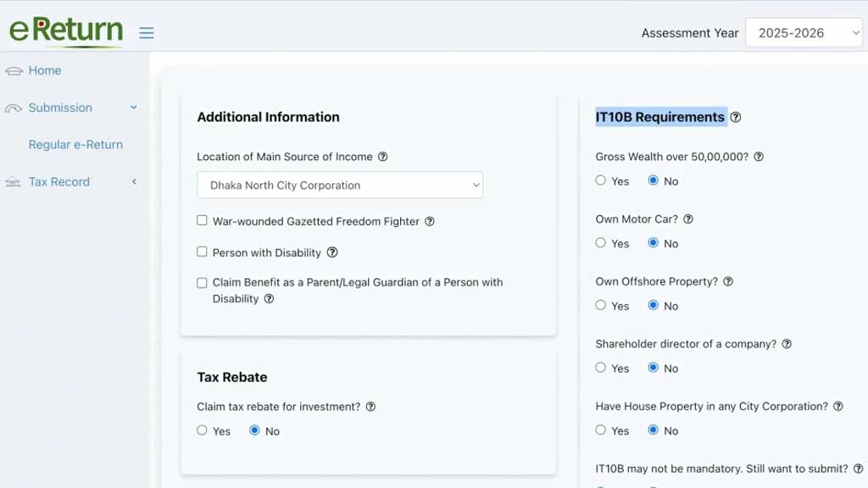Image resolution: width=868 pixels, height=488 pixels.
Task: Click help icon next to IT10B Requirements
Action: 736,118
